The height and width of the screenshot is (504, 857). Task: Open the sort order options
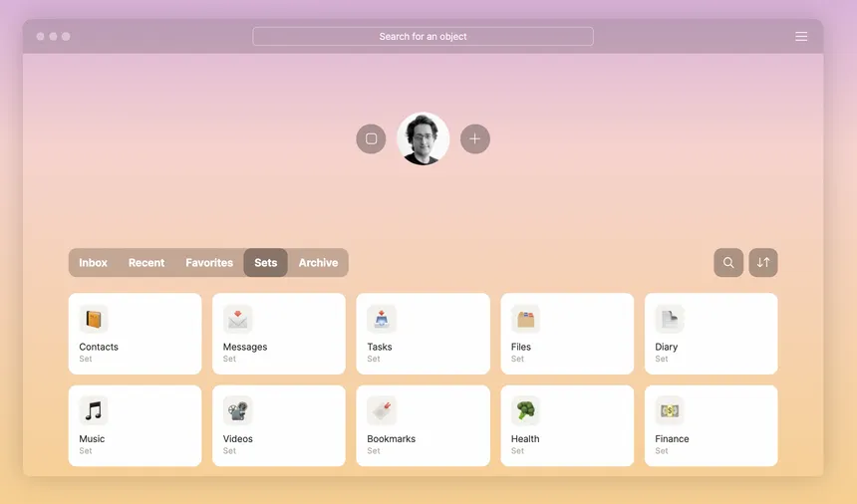tap(763, 263)
